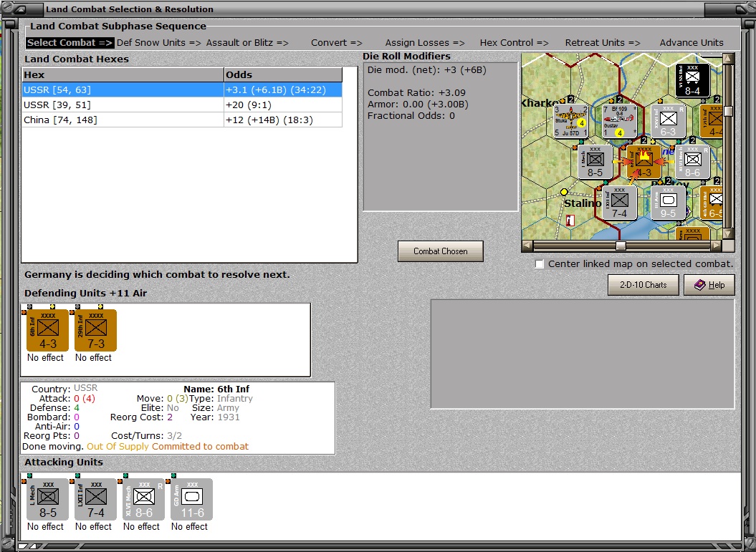Click the red factory icon below Stalino

(570, 221)
